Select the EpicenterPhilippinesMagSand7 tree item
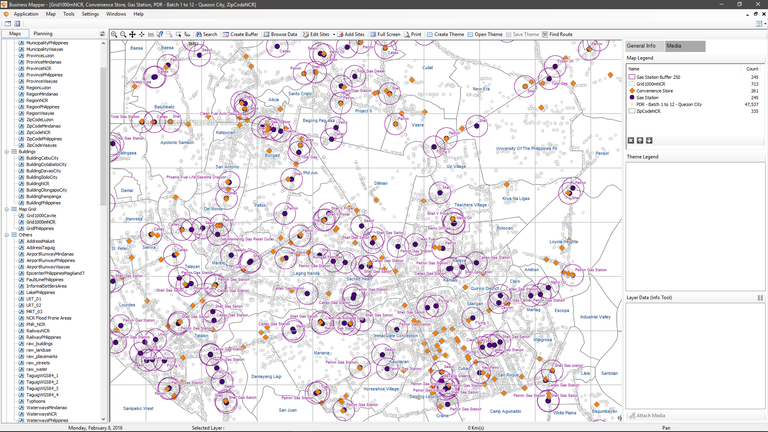This screenshot has width=768, height=432. [55, 273]
